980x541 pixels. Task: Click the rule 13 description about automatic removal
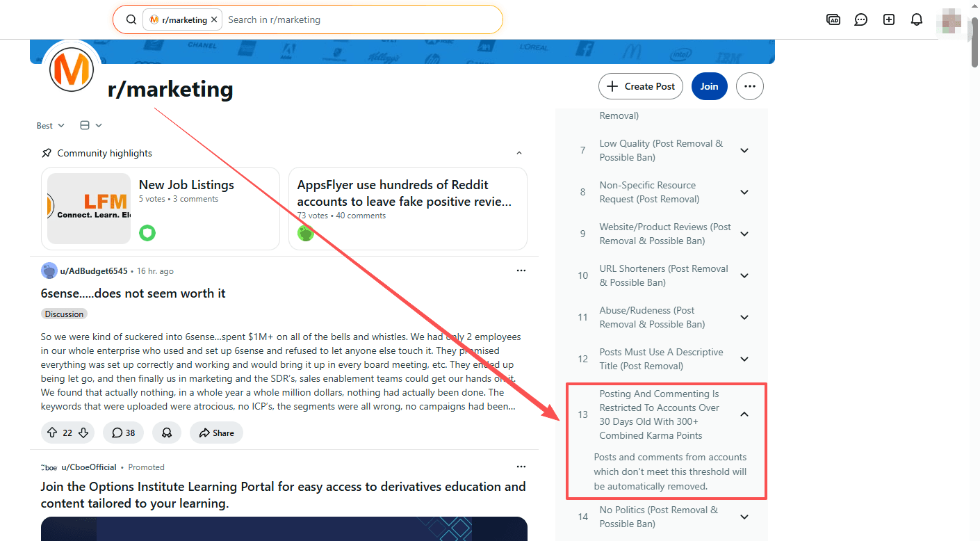click(670, 471)
